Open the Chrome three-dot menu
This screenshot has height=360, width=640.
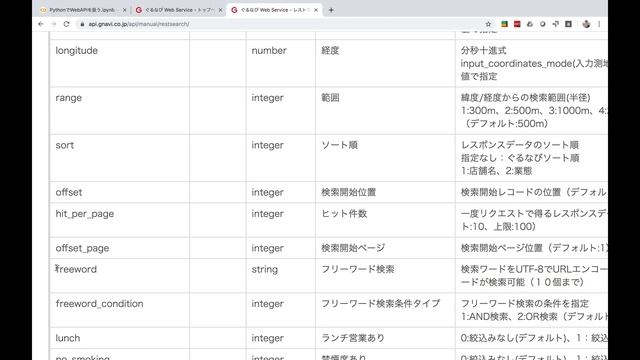(599, 24)
